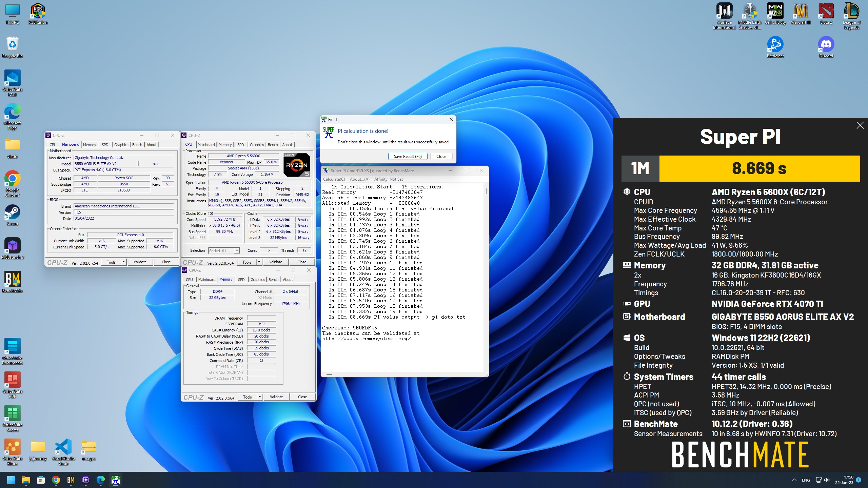Click the Uncore Frequency 1796.4 MHz value
The width and height of the screenshot is (868, 488).
click(291, 304)
